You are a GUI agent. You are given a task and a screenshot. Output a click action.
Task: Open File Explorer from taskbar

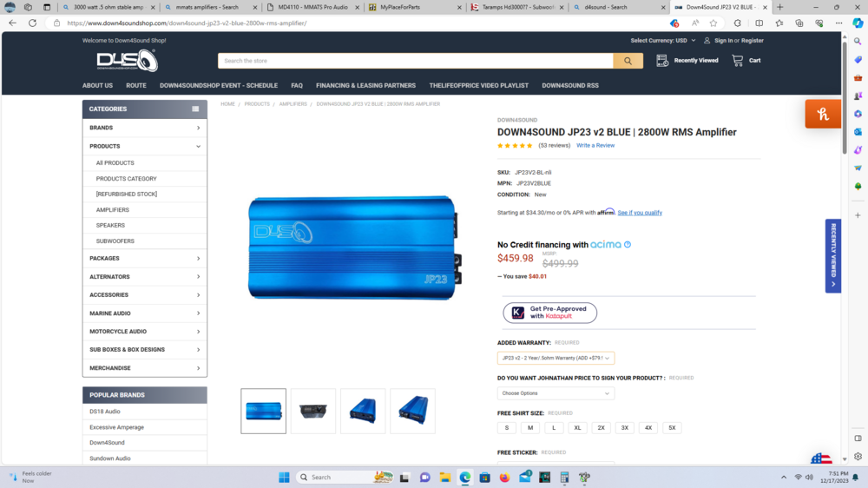point(445,477)
